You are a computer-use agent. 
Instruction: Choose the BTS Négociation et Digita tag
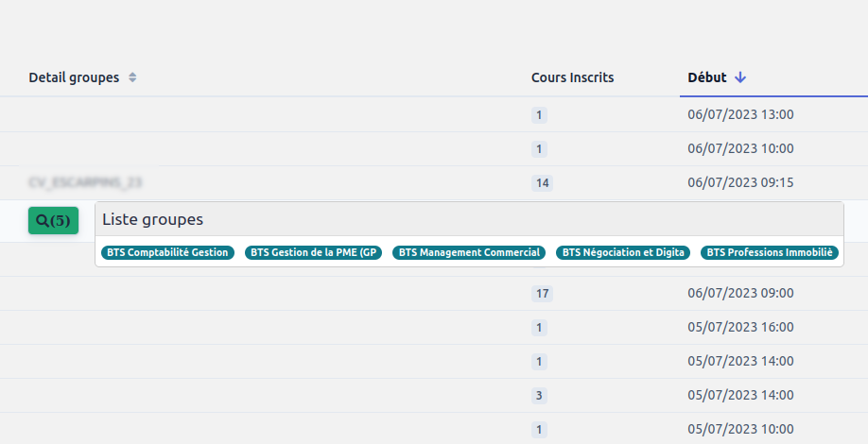[624, 252]
